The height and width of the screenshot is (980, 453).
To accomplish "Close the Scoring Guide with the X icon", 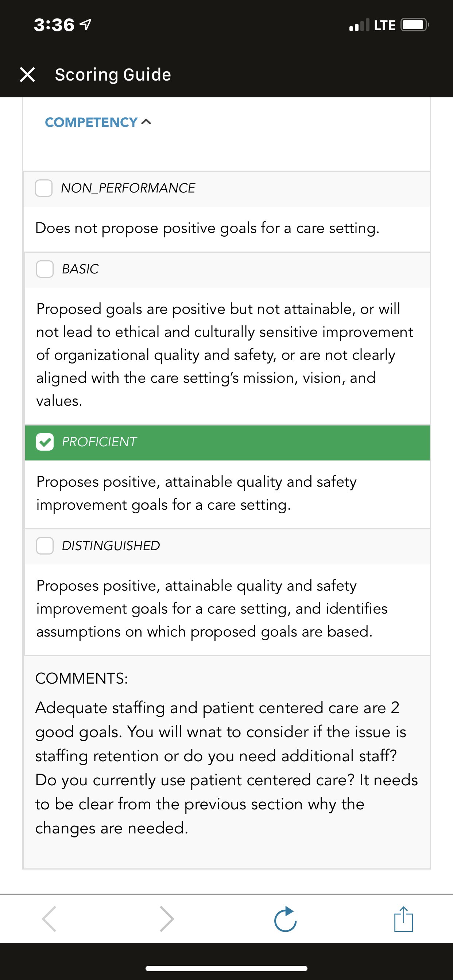I will coord(27,75).
